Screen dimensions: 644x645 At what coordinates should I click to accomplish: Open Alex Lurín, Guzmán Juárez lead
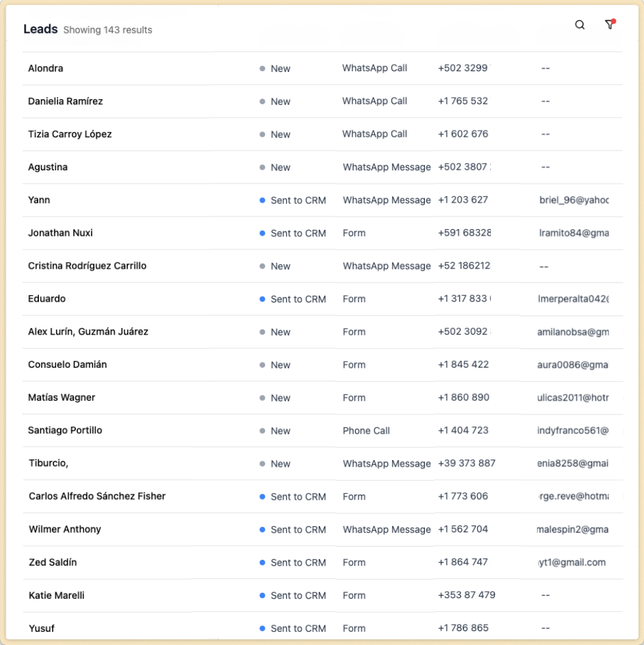pyautogui.click(x=88, y=332)
